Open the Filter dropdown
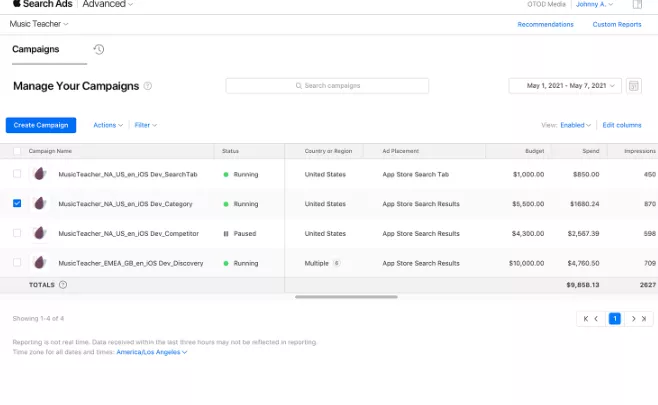This screenshot has width=658, height=405. point(145,125)
